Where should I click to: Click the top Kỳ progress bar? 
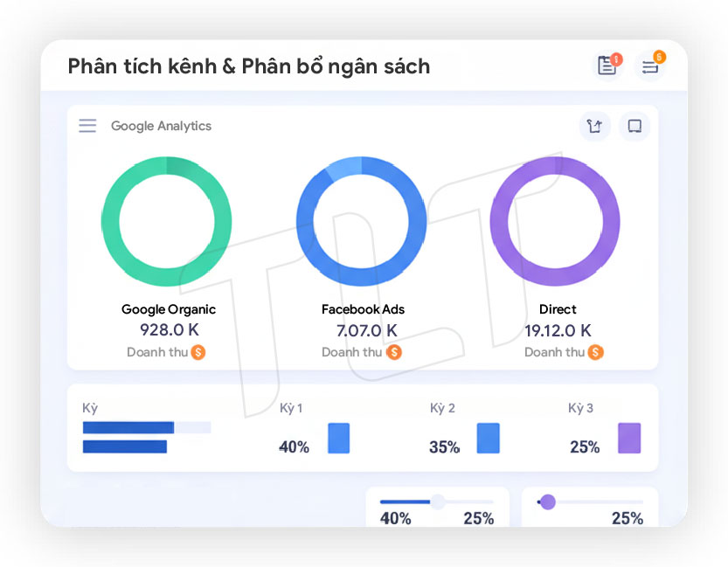(146, 427)
